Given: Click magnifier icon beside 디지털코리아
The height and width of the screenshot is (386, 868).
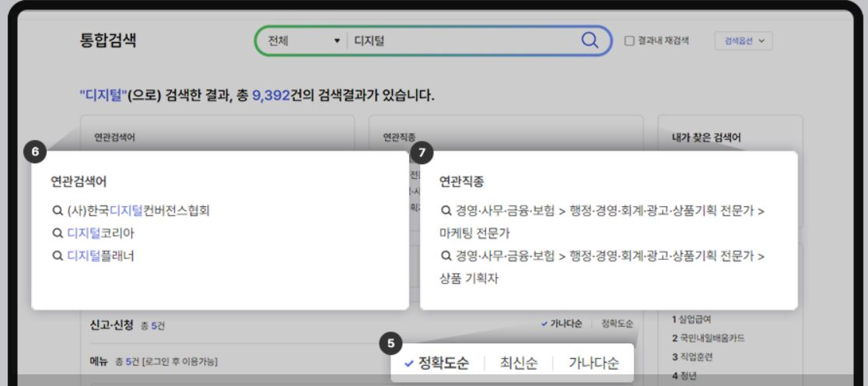Looking at the screenshot, I should coord(58,233).
